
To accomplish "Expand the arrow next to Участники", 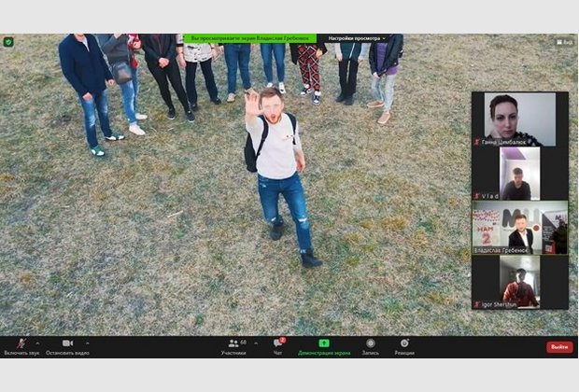I will pos(256,343).
